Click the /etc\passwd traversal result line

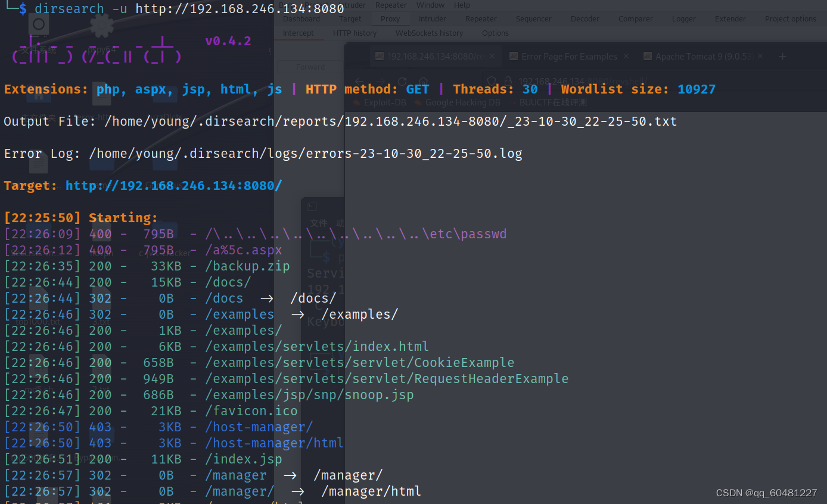point(255,234)
